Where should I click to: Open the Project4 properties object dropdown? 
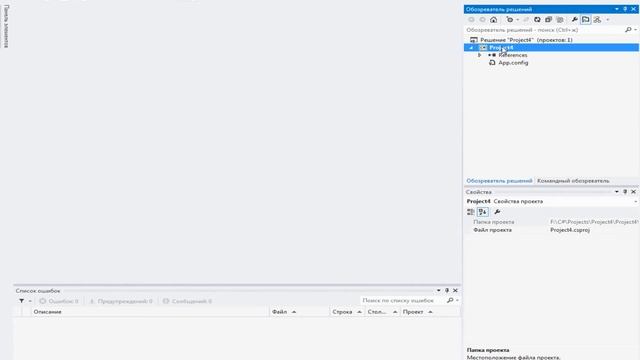(x=636, y=202)
